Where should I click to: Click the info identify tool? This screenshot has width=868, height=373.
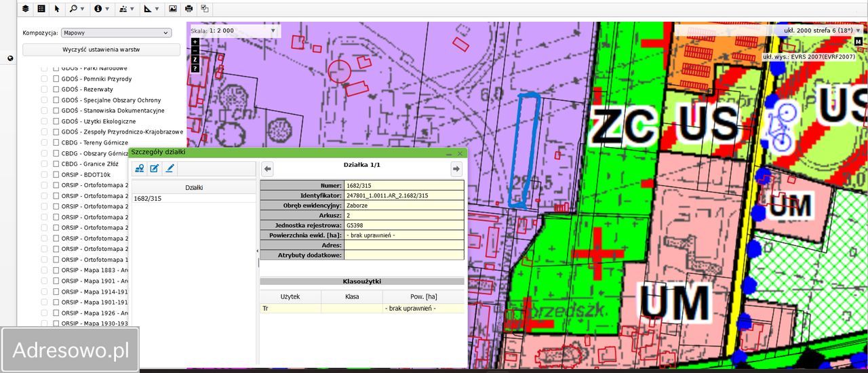(x=98, y=9)
